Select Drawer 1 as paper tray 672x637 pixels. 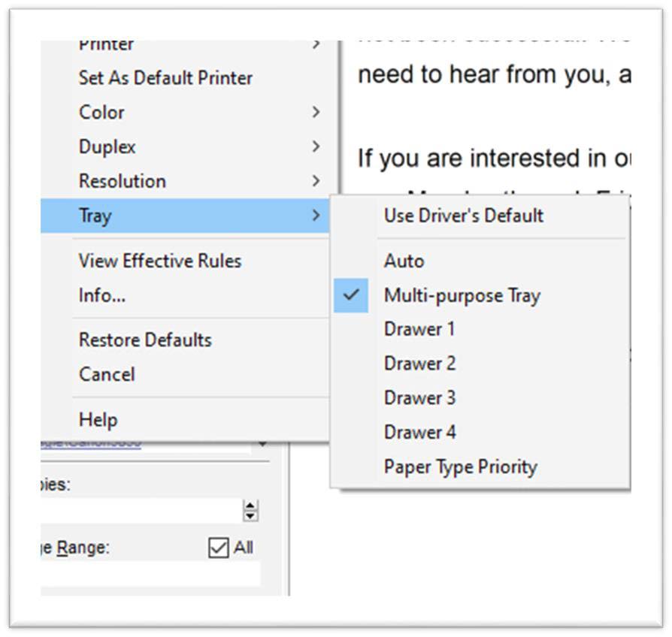coord(419,330)
